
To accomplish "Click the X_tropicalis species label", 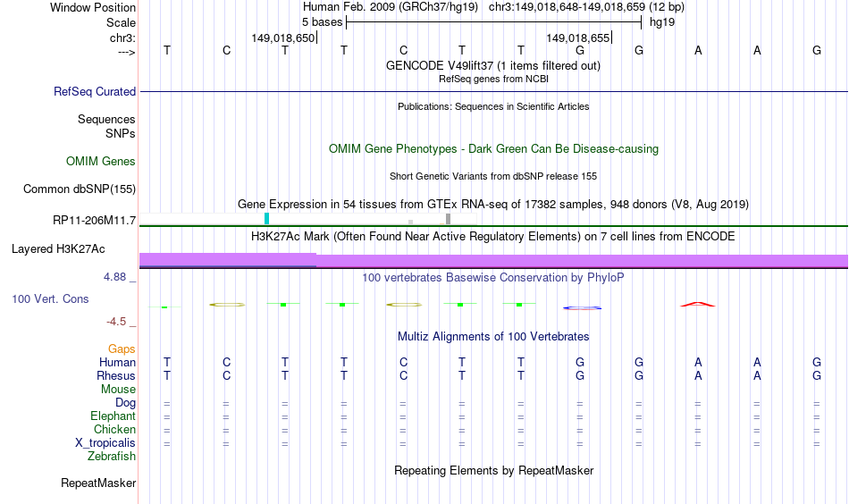I will click(x=105, y=443).
